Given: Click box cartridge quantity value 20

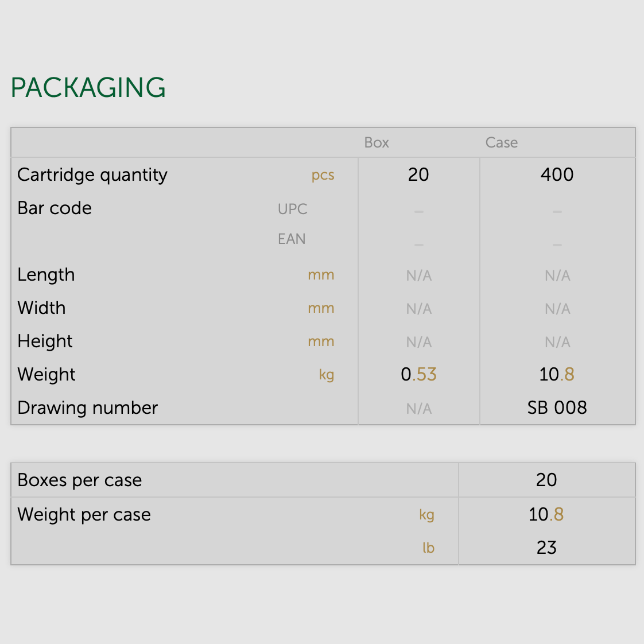Looking at the screenshot, I should [x=418, y=174].
